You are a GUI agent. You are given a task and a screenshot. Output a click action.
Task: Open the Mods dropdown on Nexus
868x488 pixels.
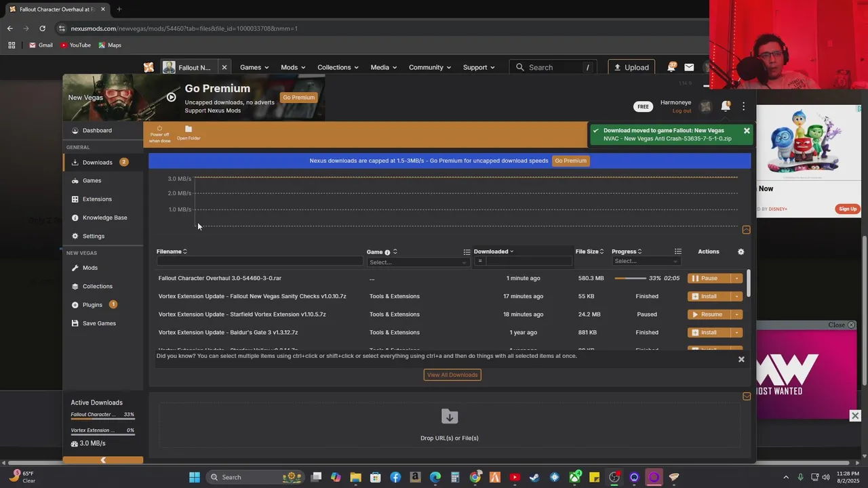[293, 67]
